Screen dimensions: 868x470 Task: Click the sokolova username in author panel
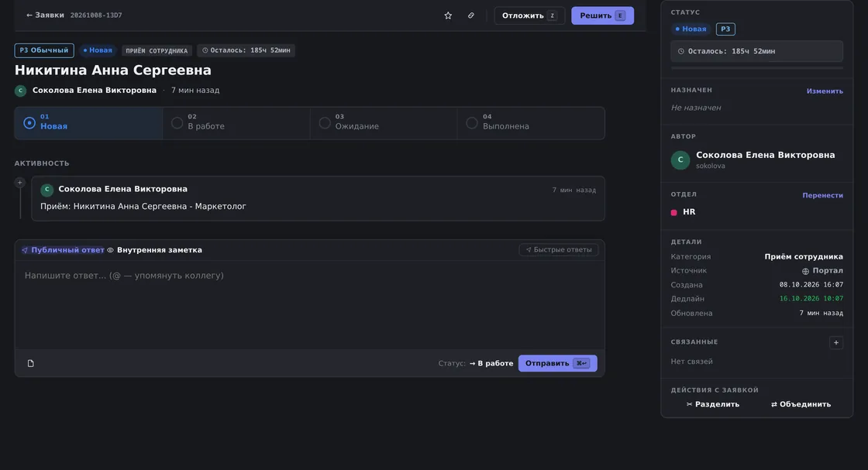tap(710, 166)
